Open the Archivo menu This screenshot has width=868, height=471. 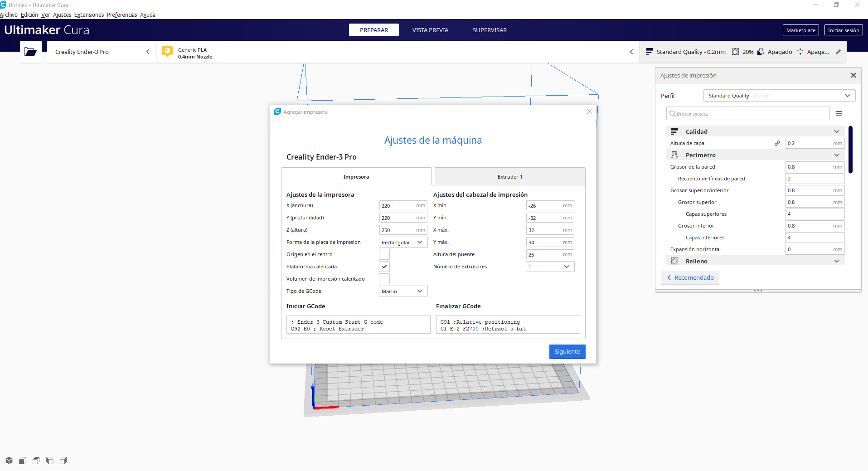(x=9, y=15)
